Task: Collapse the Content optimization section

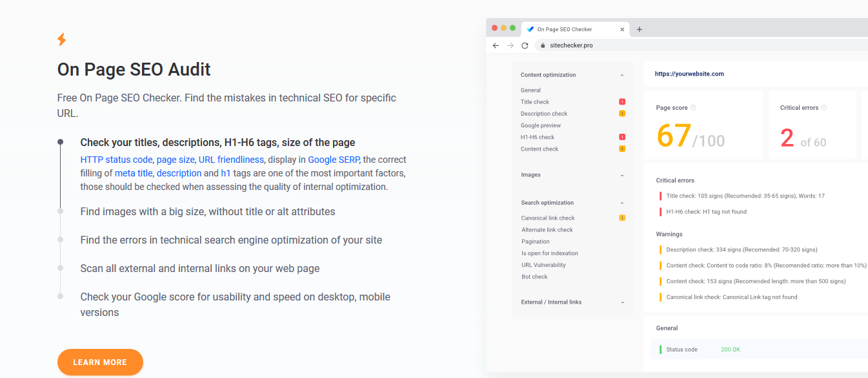Action: click(622, 75)
